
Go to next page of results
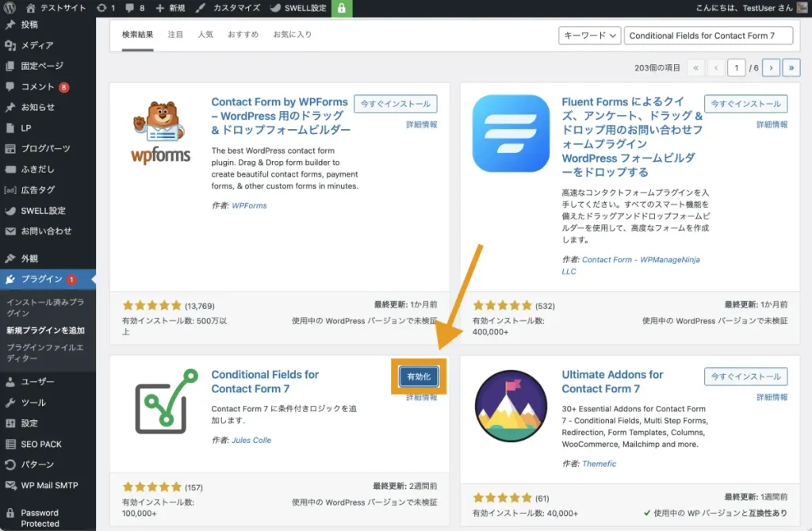click(x=771, y=68)
